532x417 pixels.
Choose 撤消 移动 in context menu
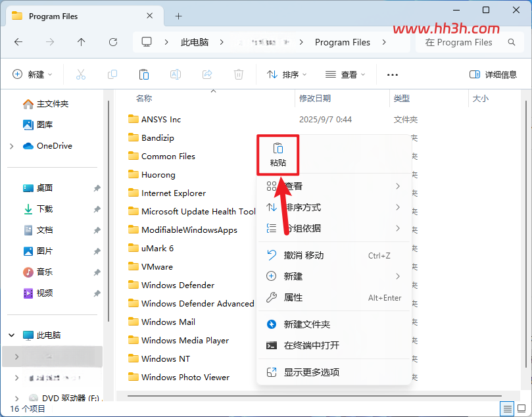[334, 255]
